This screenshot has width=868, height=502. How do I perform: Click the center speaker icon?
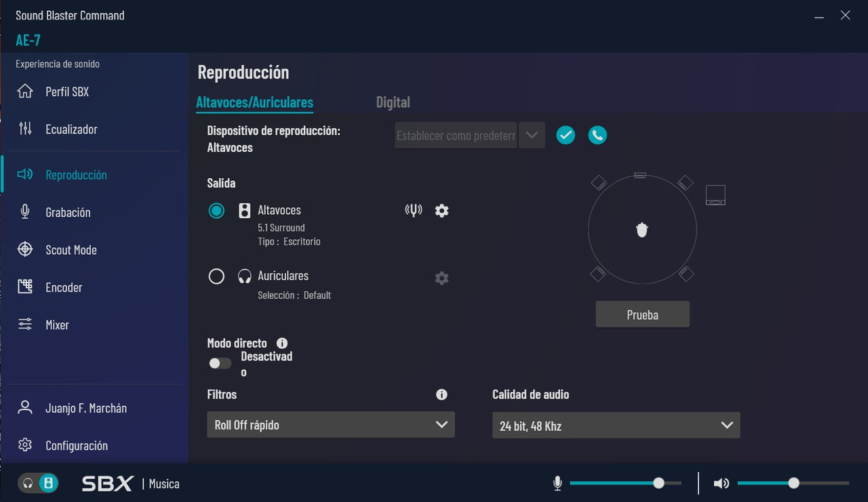pos(640,175)
